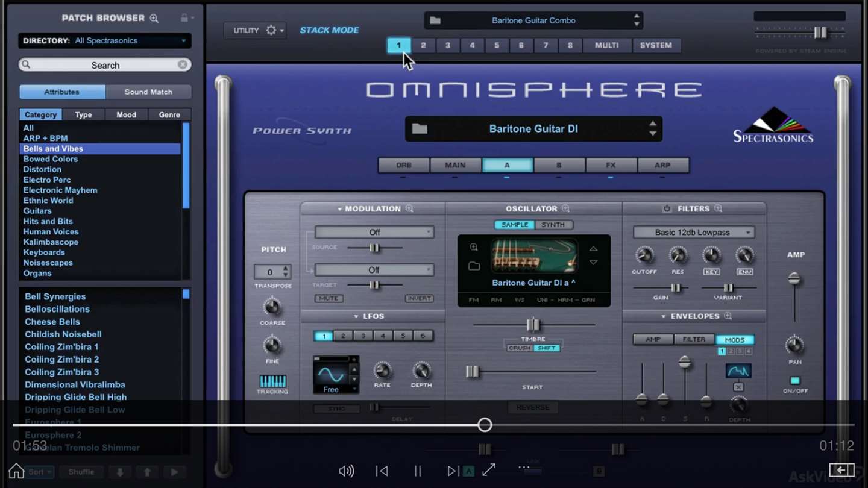This screenshot has width=868, height=488.
Task: Toggle the filter KEY tracking button
Action: point(712,272)
